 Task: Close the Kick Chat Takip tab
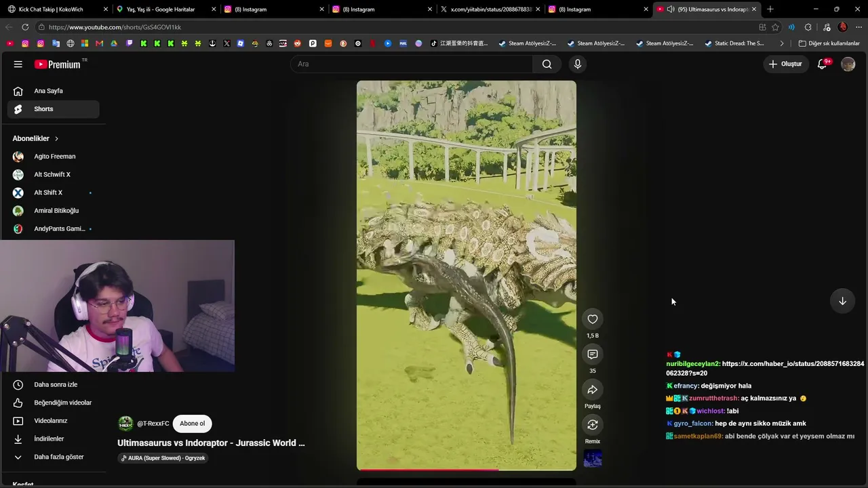pyautogui.click(x=106, y=9)
